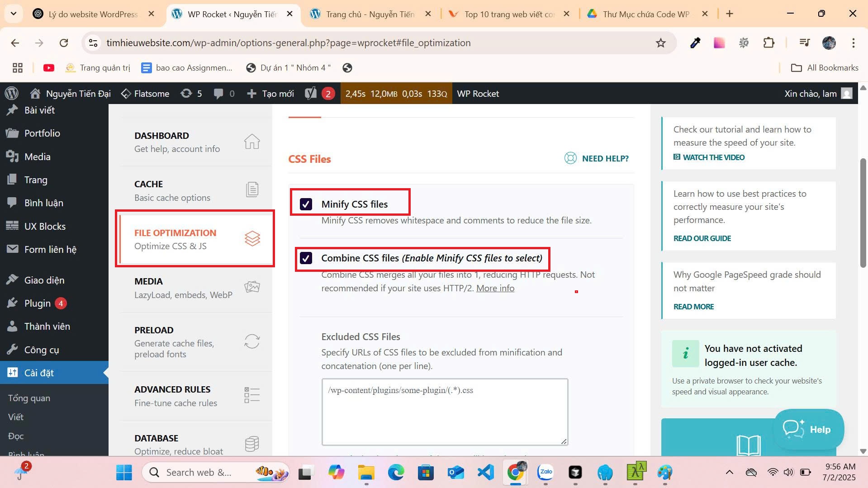Viewport: 868px width, 488px height.
Task: Click the READ MORE link
Action: click(693, 307)
